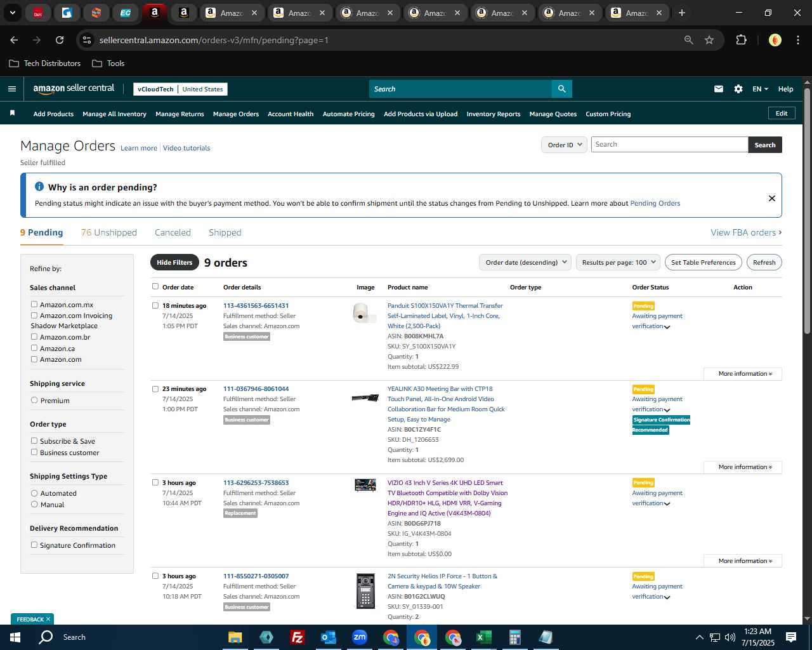Open the browser tab search dropdown
The image size is (812, 650).
(12, 13)
